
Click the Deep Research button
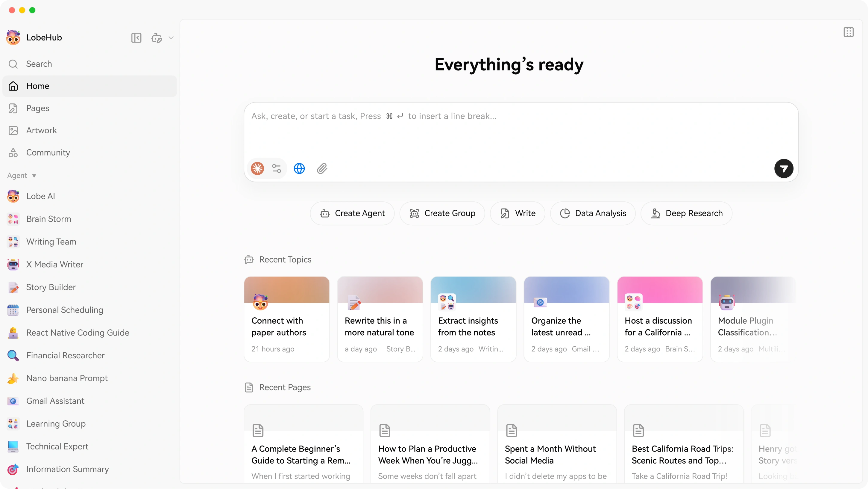coord(686,213)
